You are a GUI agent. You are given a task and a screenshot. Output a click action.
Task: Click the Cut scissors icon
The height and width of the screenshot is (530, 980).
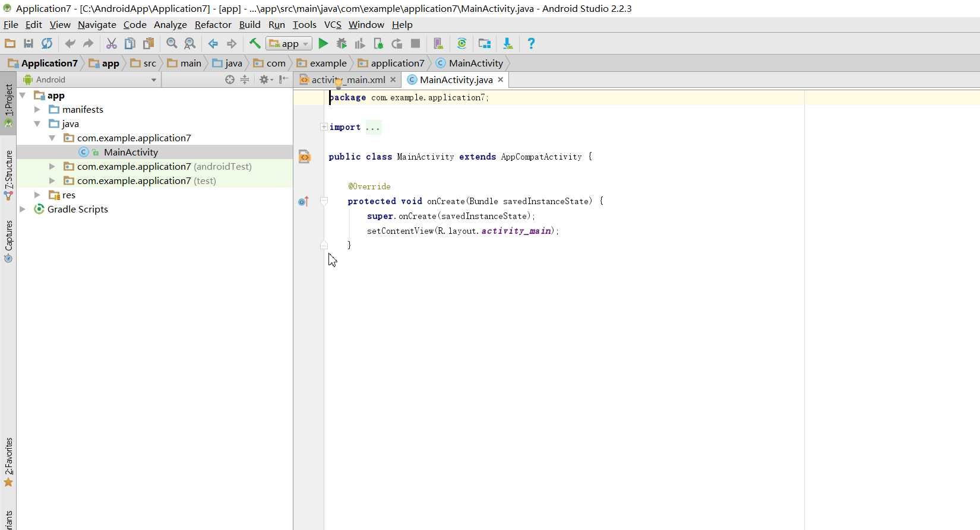[111, 43]
